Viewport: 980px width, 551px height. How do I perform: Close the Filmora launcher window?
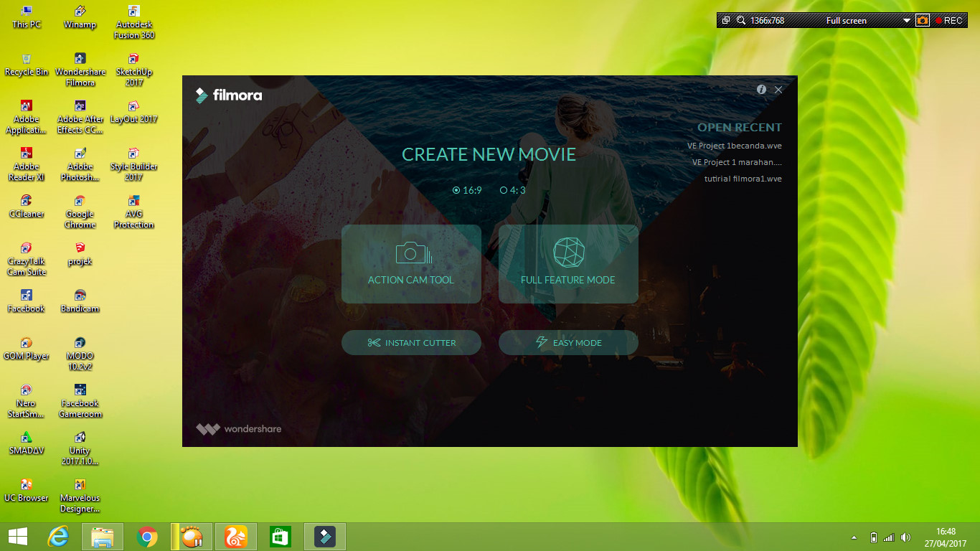(778, 90)
